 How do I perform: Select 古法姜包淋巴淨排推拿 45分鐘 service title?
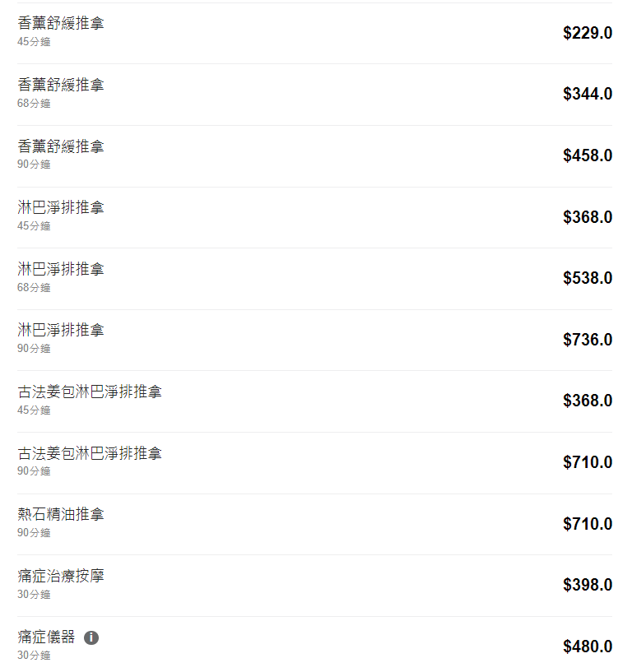click(x=90, y=392)
